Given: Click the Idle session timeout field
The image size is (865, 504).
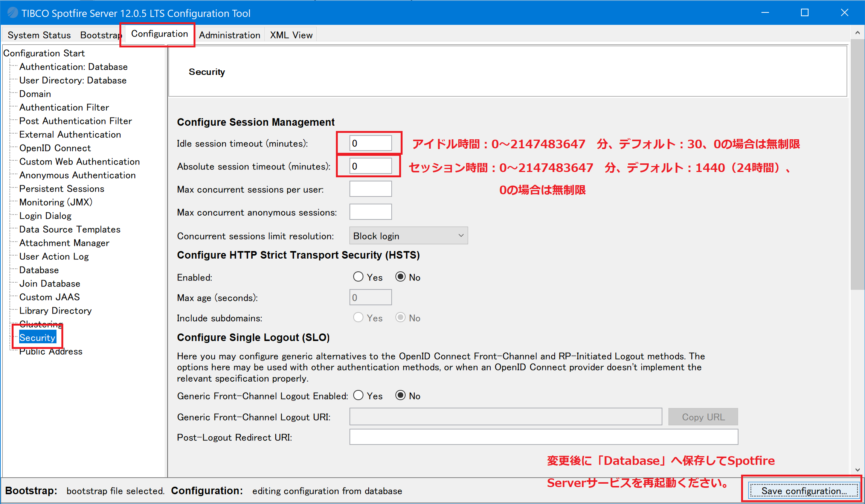Looking at the screenshot, I should pos(371,143).
